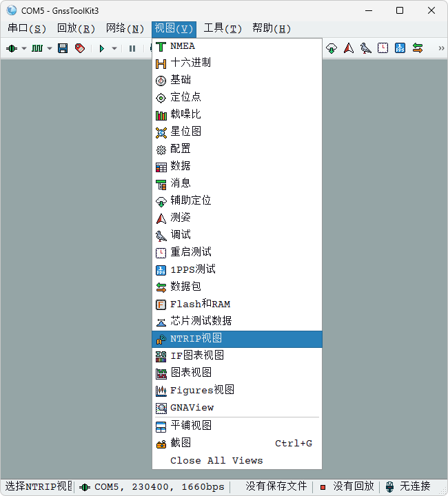Select the highlighted NTRIP视图 menu item

point(237,339)
